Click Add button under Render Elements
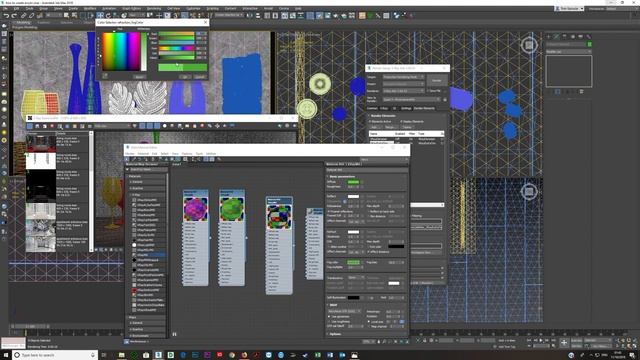 pos(375,127)
